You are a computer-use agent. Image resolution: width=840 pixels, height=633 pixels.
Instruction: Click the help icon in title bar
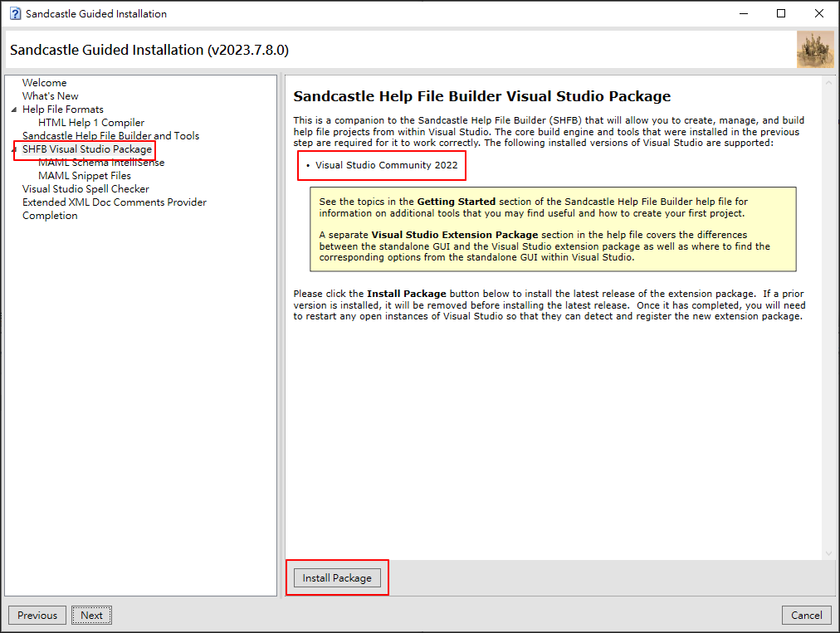16,13
